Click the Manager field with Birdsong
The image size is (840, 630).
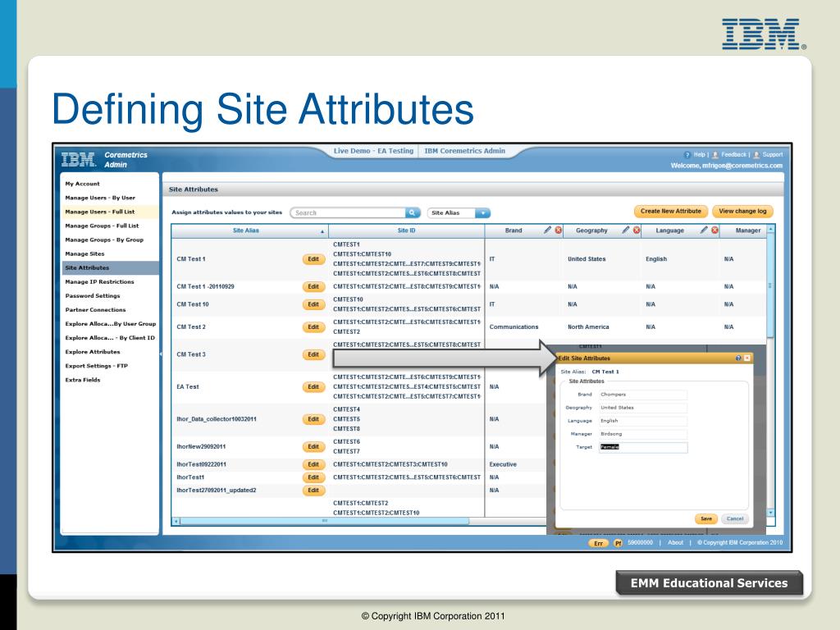click(643, 434)
